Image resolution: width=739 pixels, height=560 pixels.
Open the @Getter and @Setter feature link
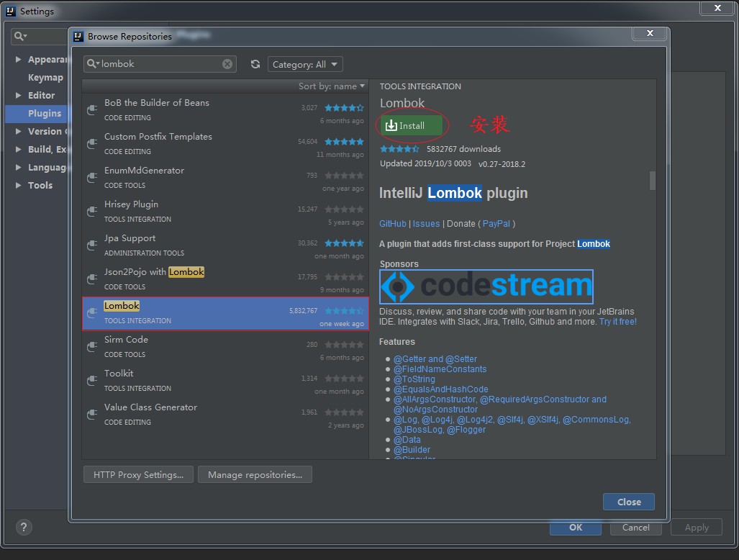coord(435,359)
